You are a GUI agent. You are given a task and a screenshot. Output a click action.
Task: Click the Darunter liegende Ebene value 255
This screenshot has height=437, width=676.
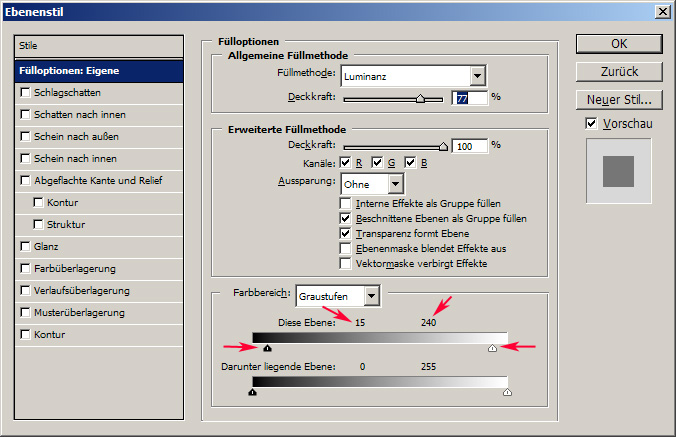[x=429, y=367]
